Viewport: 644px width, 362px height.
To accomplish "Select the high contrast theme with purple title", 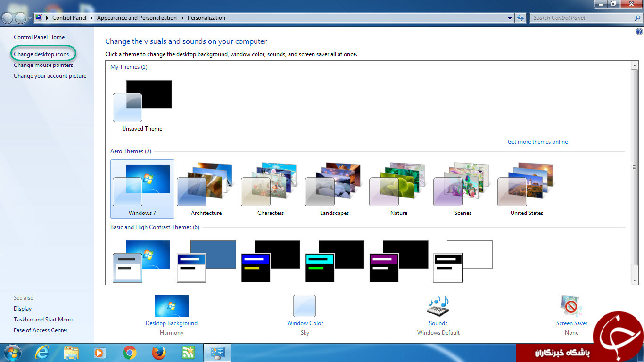I will [x=398, y=261].
